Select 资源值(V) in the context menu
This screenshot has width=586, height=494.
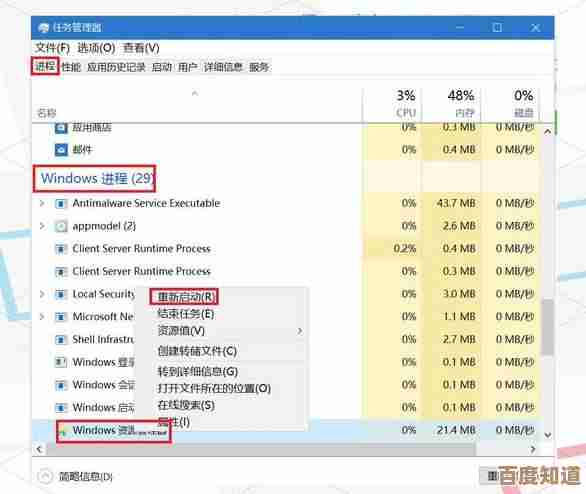pyautogui.click(x=181, y=331)
